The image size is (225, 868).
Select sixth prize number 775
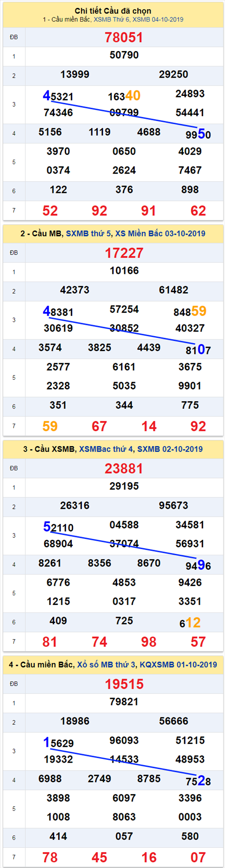(190, 405)
